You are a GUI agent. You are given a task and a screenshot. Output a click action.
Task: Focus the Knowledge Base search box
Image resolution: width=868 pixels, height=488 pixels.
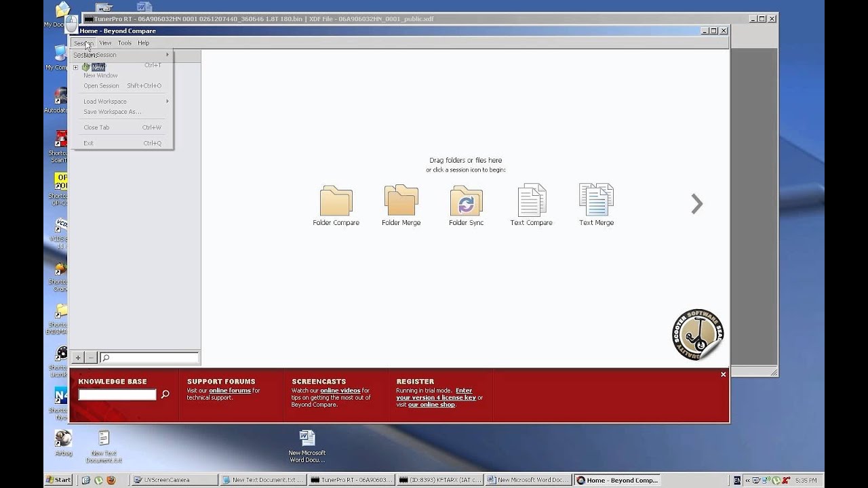pos(117,394)
